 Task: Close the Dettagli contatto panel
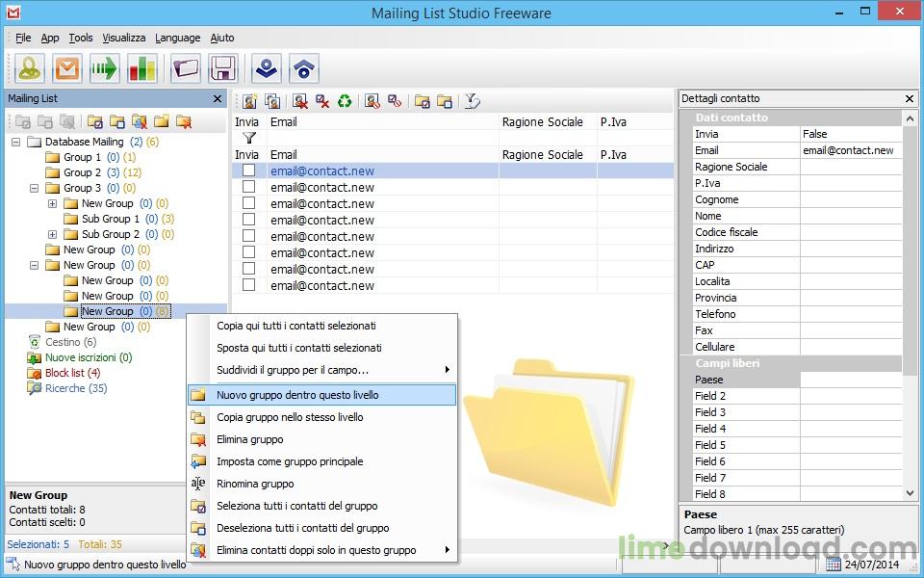click(910, 98)
